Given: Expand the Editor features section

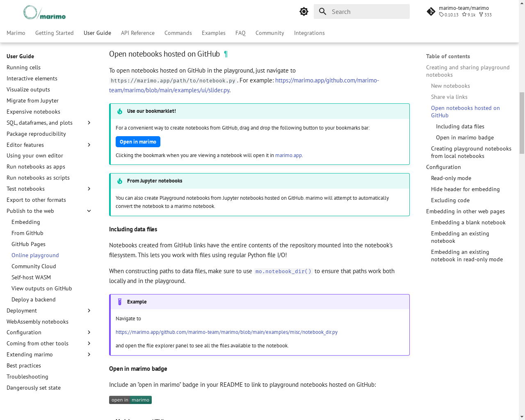Looking at the screenshot, I should pyautogui.click(x=89, y=145).
